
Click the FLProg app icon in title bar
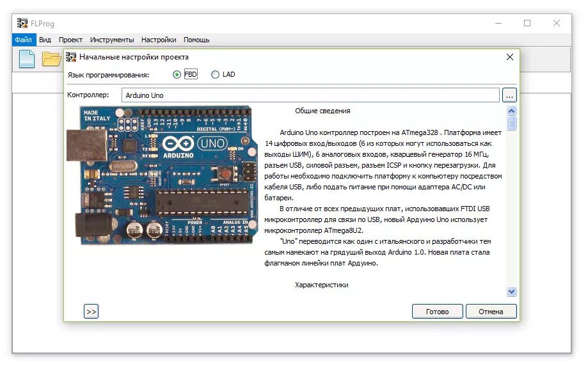click(22, 23)
